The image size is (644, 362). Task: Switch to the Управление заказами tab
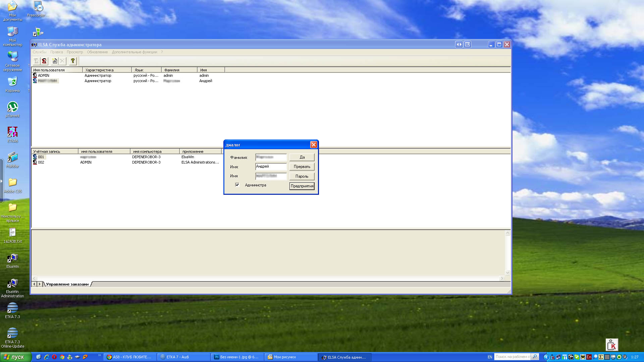67,284
